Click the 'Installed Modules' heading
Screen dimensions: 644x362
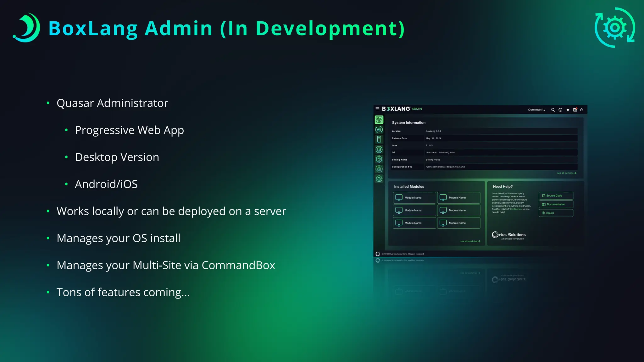[409, 187]
